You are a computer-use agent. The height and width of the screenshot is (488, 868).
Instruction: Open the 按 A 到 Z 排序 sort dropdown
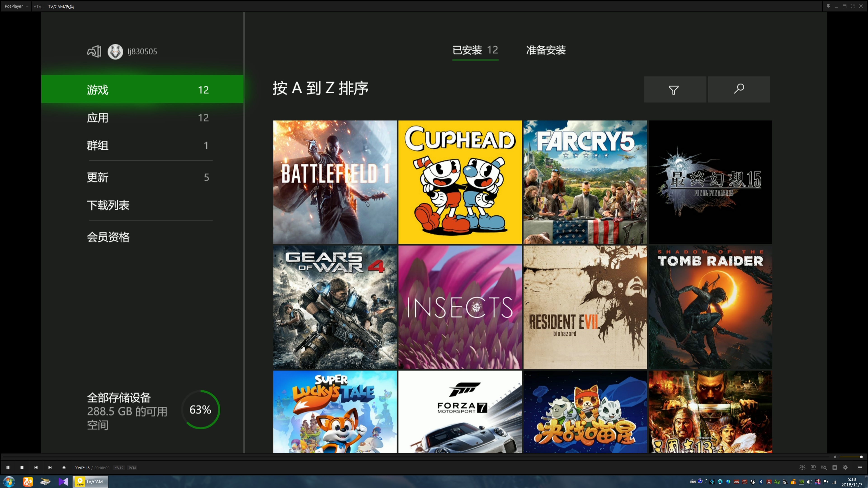click(320, 88)
